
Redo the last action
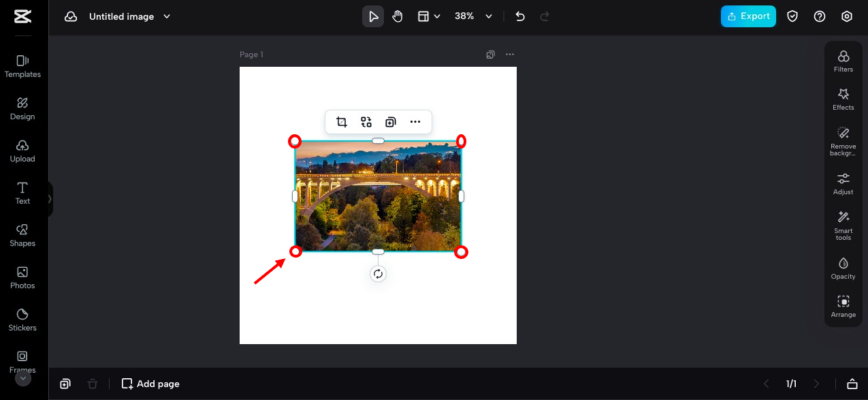(x=544, y=16)
